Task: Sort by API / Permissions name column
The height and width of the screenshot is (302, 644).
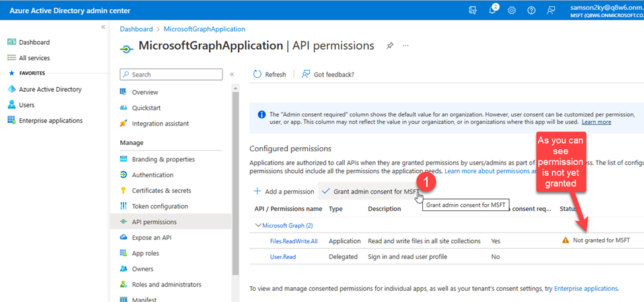Action: (x=289, y=209)
